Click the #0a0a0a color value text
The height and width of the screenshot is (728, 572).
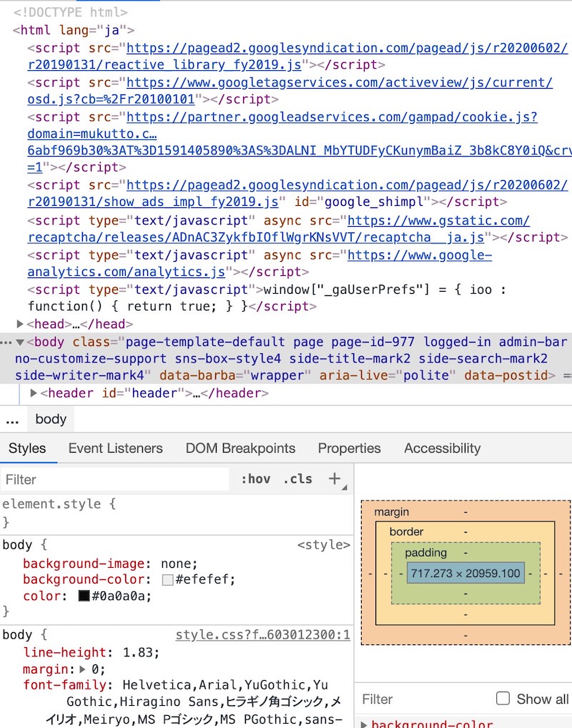click(x=119, y=596)
